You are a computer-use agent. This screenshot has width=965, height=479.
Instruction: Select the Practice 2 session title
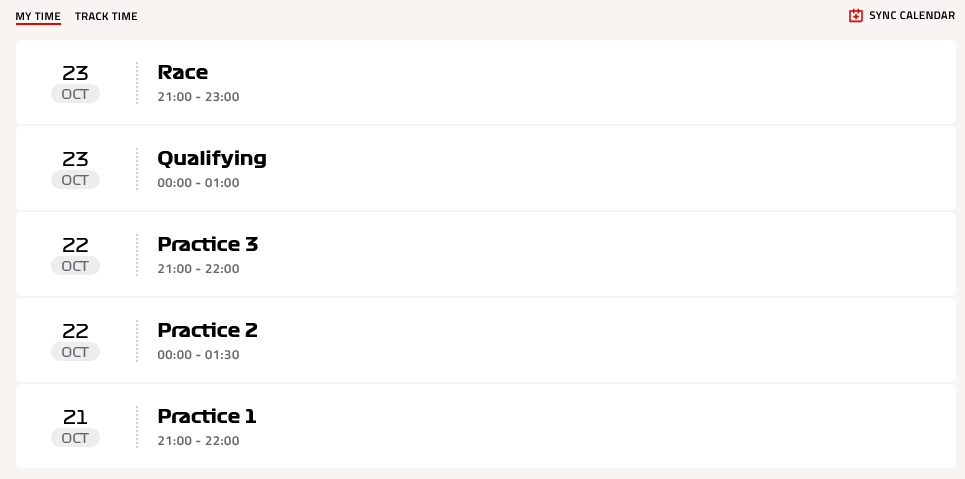pyautogui.click(x=207, y=331)
